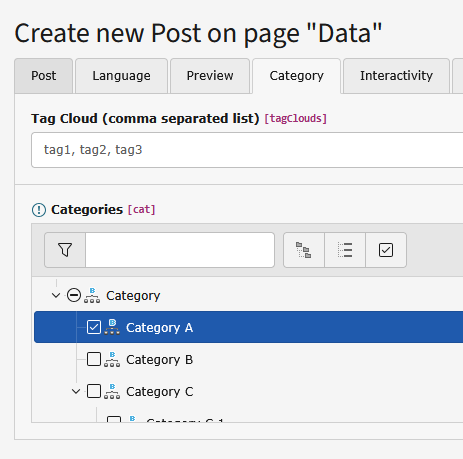463x459 pixels.
Task: Open the Interactivity tab
Action: click(396, 76)
